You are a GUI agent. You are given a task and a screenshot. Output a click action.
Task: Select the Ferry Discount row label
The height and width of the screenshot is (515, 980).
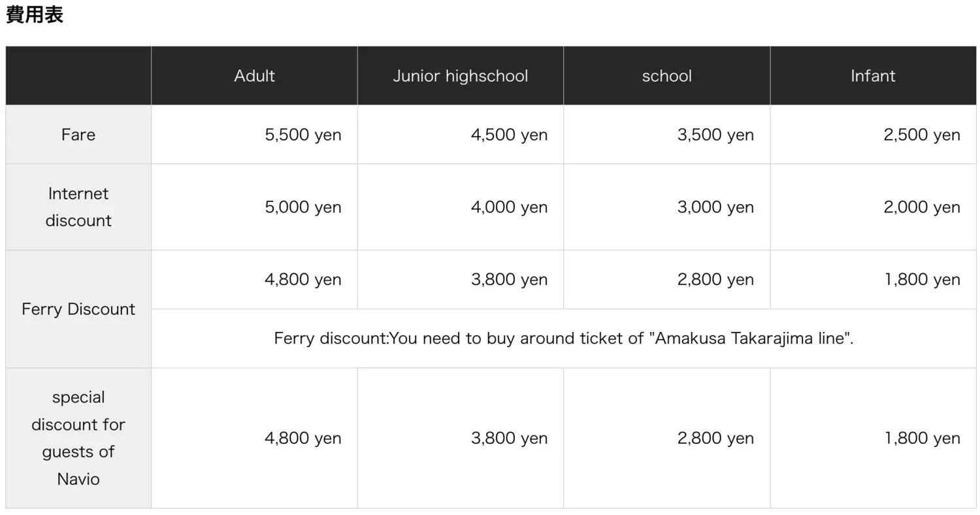[x=78, y=309]
